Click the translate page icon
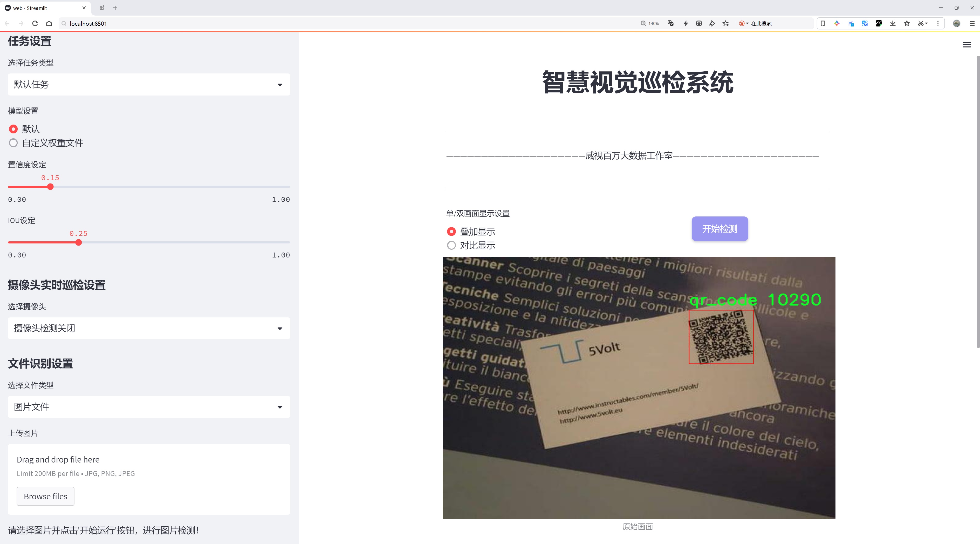The width and height of the screenshot is (980, 544). pyautogui.click(x=671, y=24)
